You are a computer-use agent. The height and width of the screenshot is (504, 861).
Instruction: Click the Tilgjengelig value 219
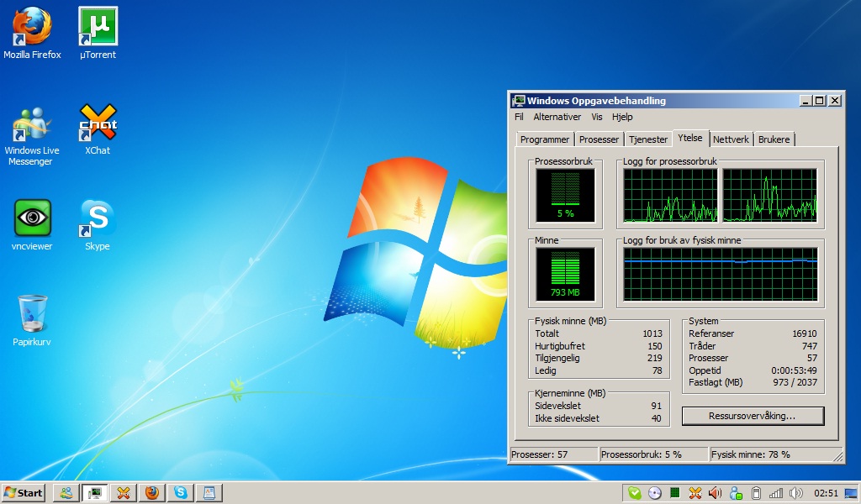654,358
